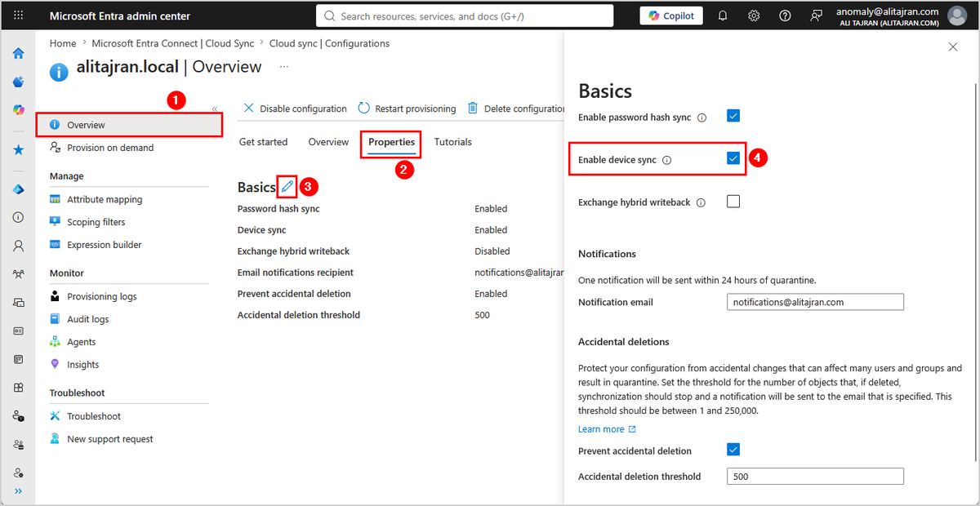Open the Tutorials tab
The height and width of the screenshot is (506, 980).
tap(453, 142)
